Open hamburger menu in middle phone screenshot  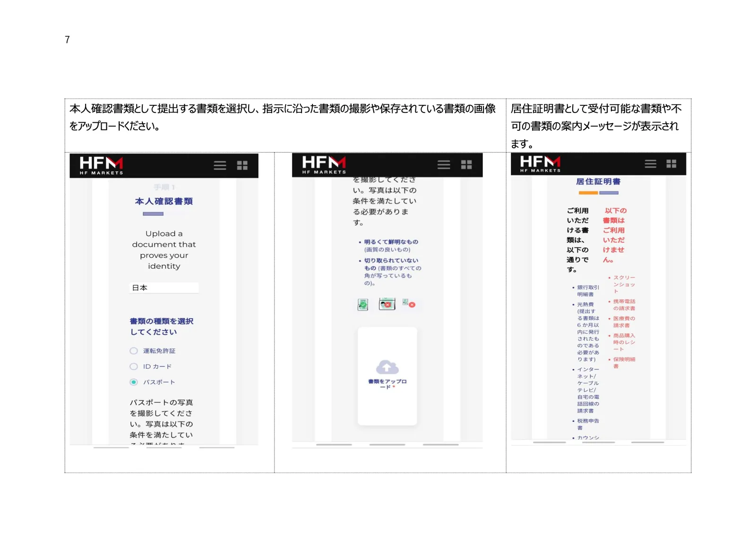(x=444, y=164)
